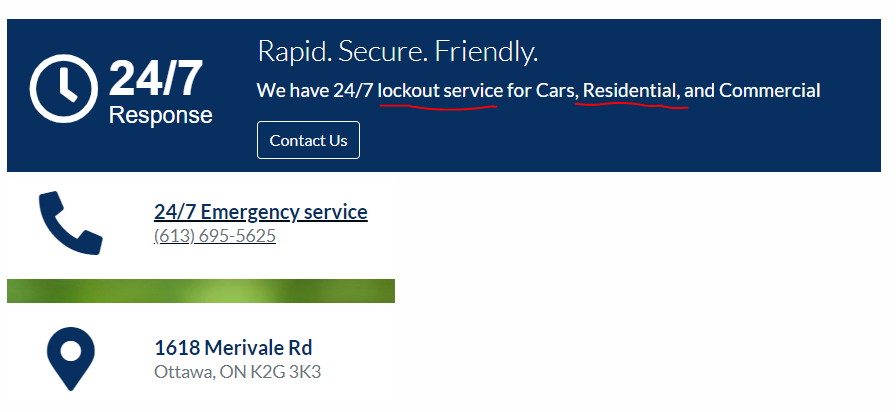Screen dimensions: 896x412
Task: Click the word Rapid in the headline
Action: pyautogui.click(x=294, y=51)
